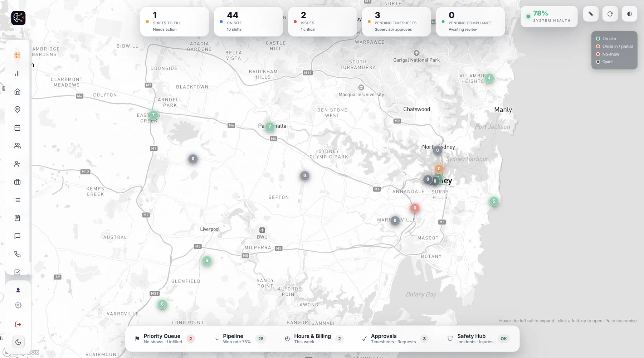Expand the Safety Hub fold-up
The image size is (644, 358).
(x=478, y=339)
